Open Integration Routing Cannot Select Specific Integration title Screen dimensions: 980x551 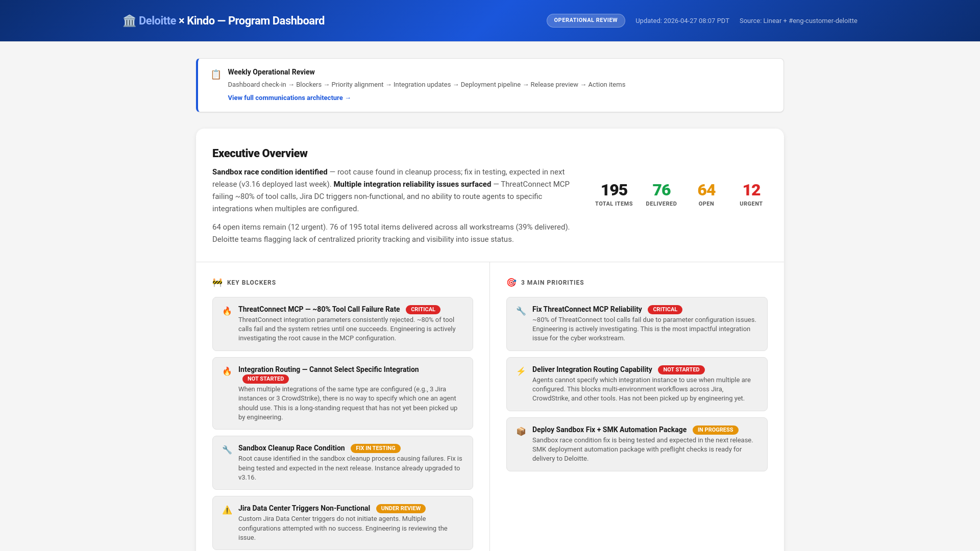[328, 369]
